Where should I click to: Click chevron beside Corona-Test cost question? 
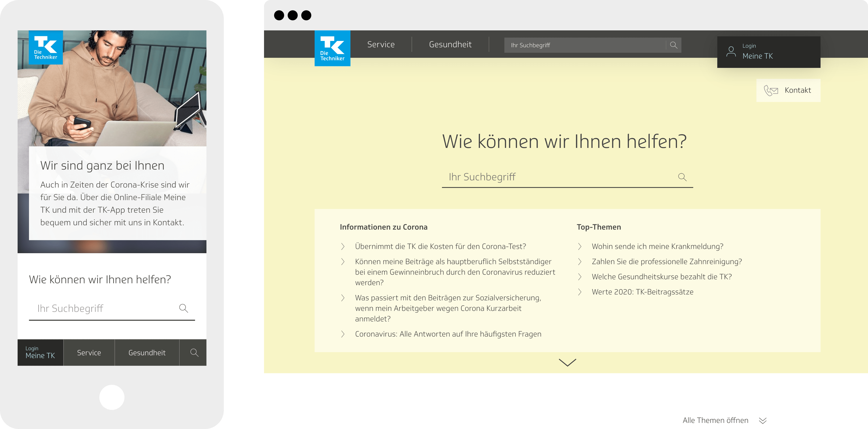pyautogui.click(x=343, y=247)
